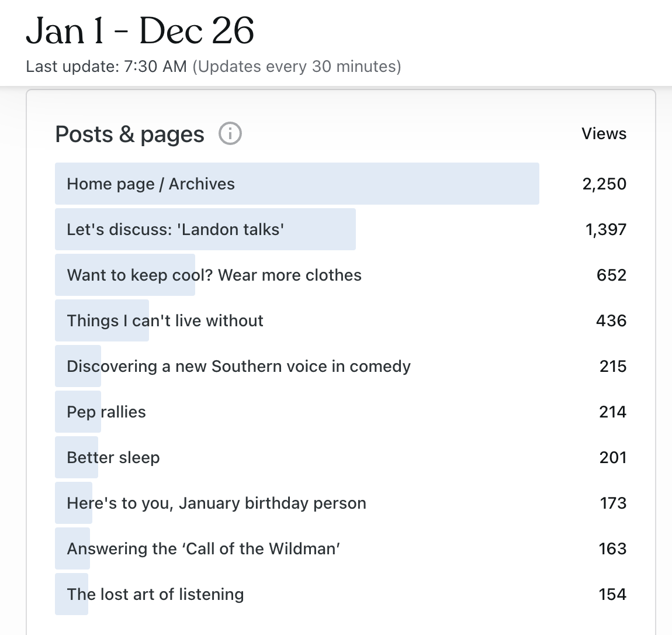Click the 652 views value
The image size is (672, 635).
click(611, 275)
